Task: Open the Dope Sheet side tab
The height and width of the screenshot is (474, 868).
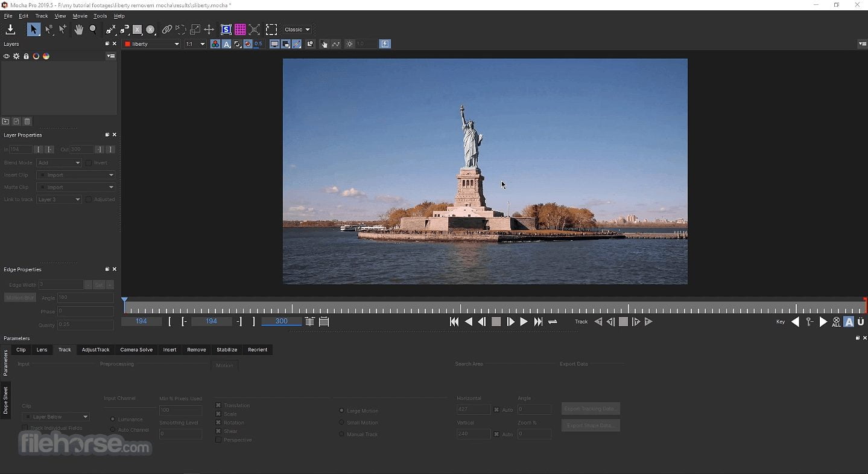Action: pyautogui.click(x=6, y=400)
